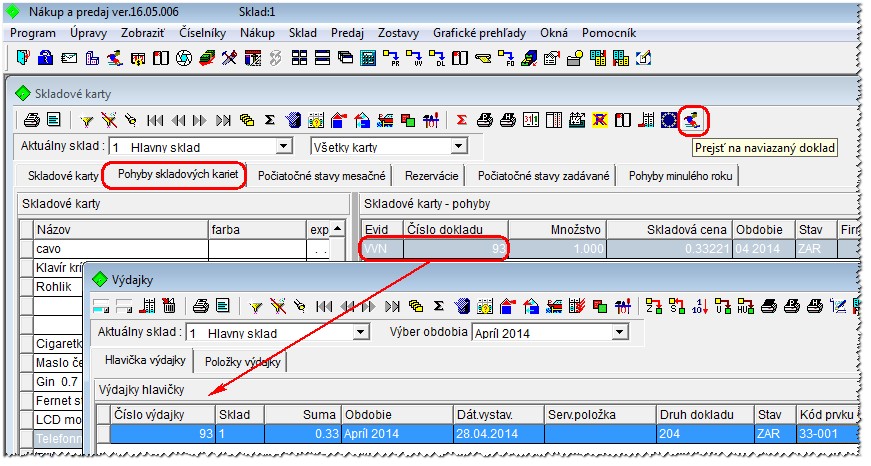
Task: Click the document number 93 cell in pohyby
Action: point(455,249)
